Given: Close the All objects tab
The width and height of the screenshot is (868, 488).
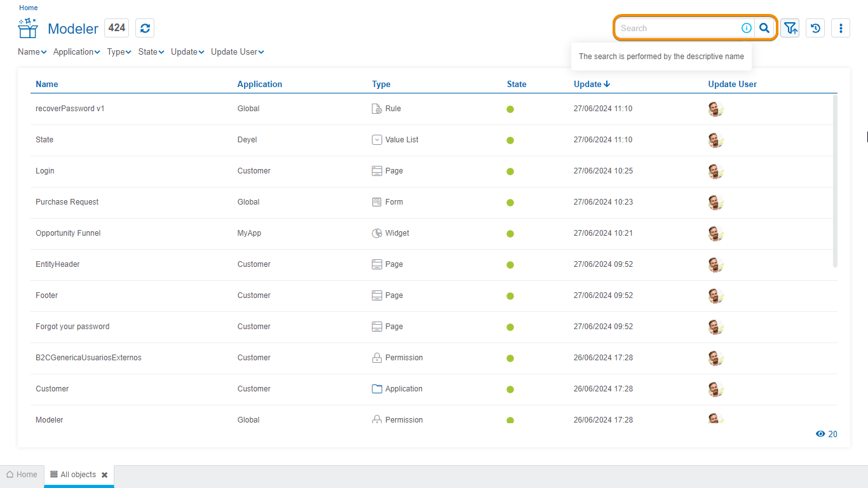Looking at the screenshot, I should pyautogui.click(x=104, y=475).
